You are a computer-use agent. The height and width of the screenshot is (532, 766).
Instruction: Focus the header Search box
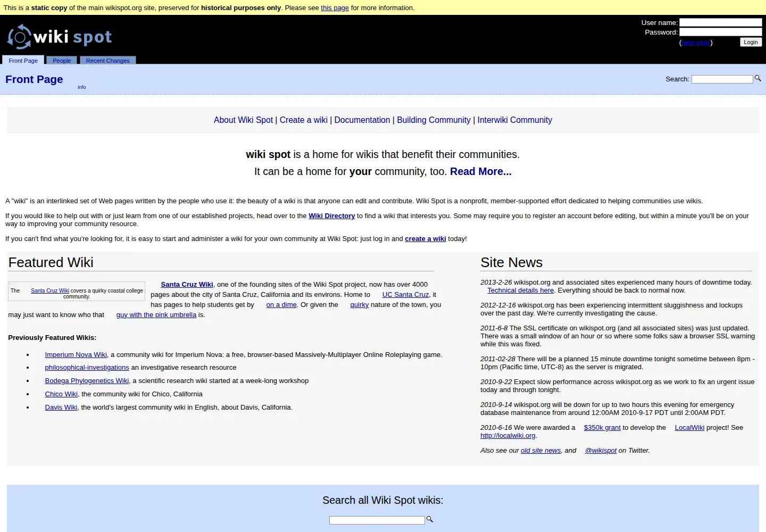[x=722, y=79]
